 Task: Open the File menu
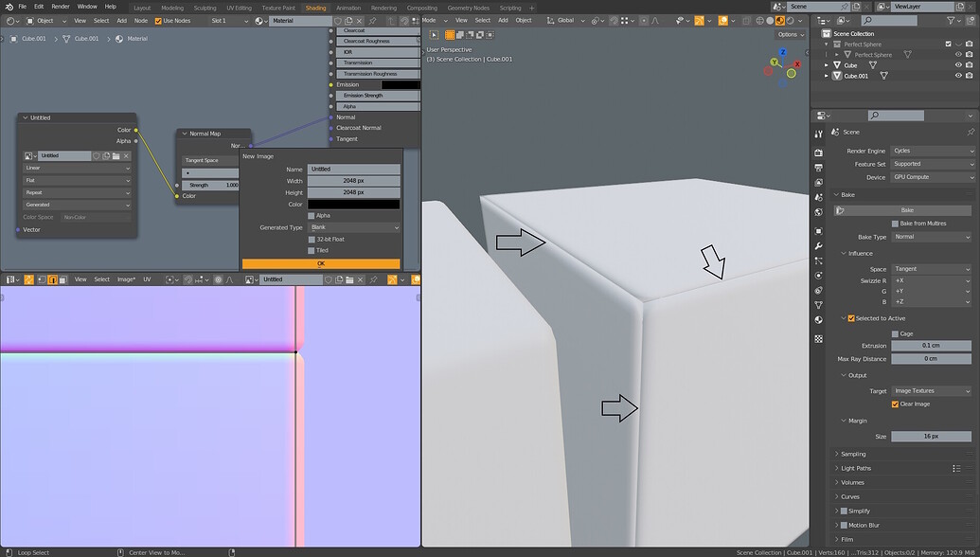(x=22, y=7)
